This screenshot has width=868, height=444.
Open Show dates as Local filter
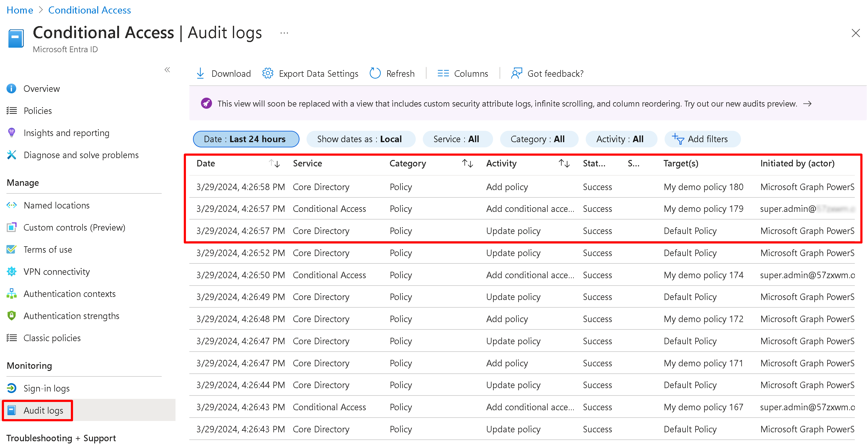tap(360, 139)
